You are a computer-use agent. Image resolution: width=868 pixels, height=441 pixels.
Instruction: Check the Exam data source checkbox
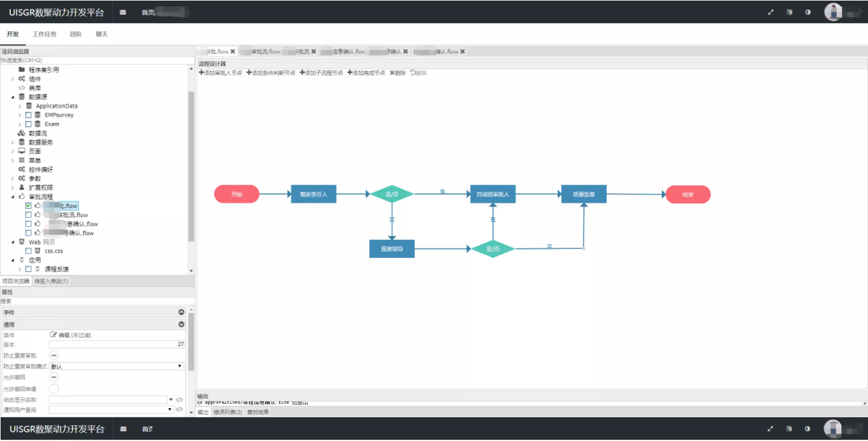(29, 124)
